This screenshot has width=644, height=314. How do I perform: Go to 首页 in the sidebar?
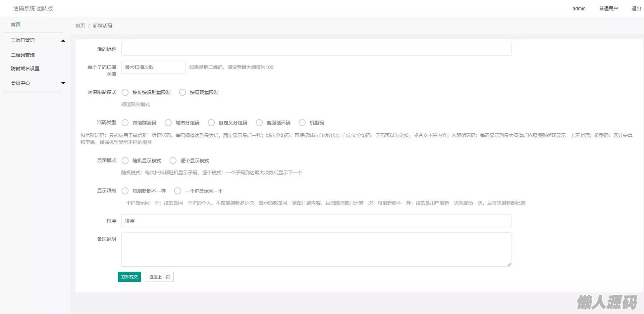16,25
